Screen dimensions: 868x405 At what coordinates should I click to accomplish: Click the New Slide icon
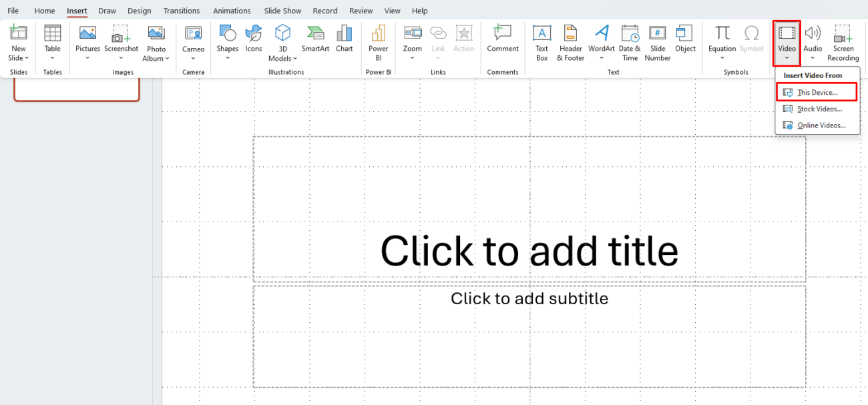19,33
